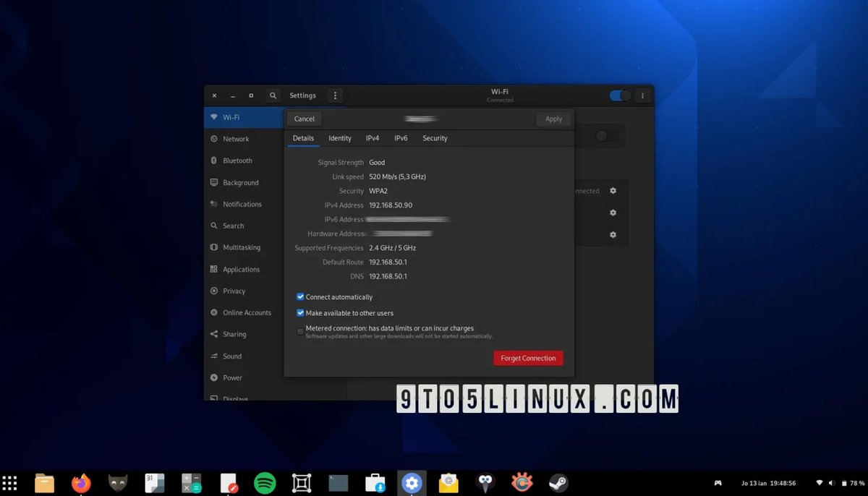This screenshot has height=496, width=868.
Task: Launch Steam from the dock
Action: [558, 482]
